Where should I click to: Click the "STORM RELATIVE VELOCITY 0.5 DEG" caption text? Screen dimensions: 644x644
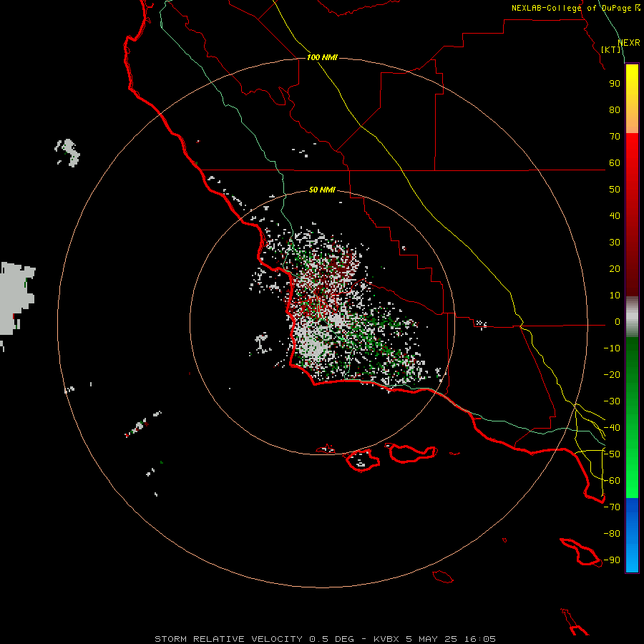(254, 639)
